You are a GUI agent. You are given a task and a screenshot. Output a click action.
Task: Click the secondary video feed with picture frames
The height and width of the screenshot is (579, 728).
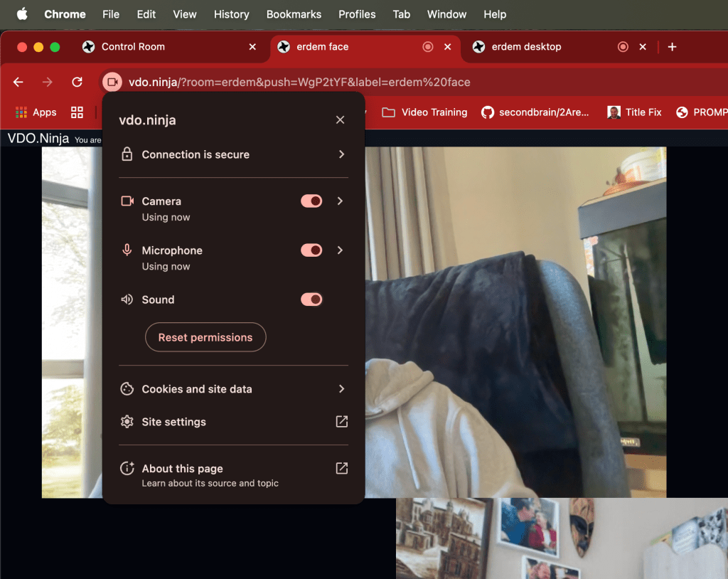click(562, 538)
